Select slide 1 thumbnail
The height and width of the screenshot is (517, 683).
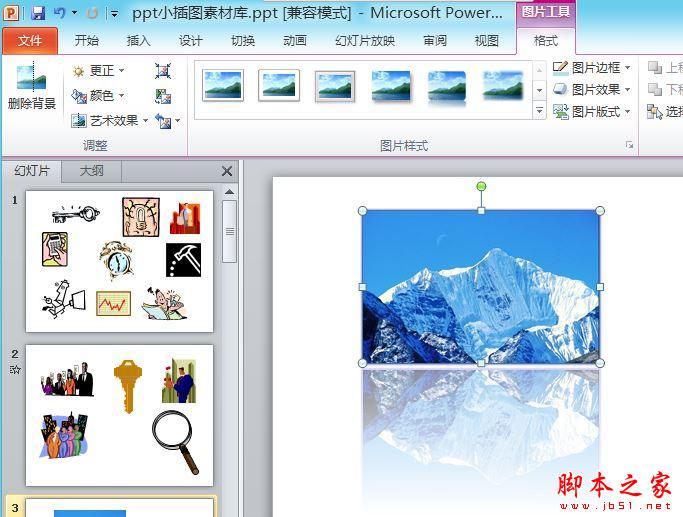click(119, 261)
